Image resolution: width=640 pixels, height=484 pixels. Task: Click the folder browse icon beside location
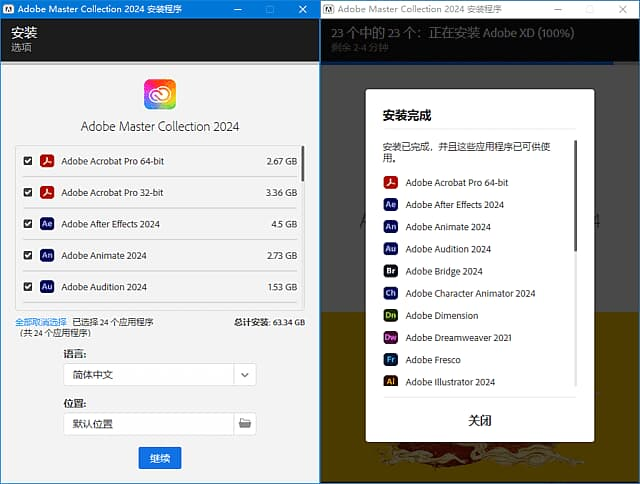click(x=245, y=423)
